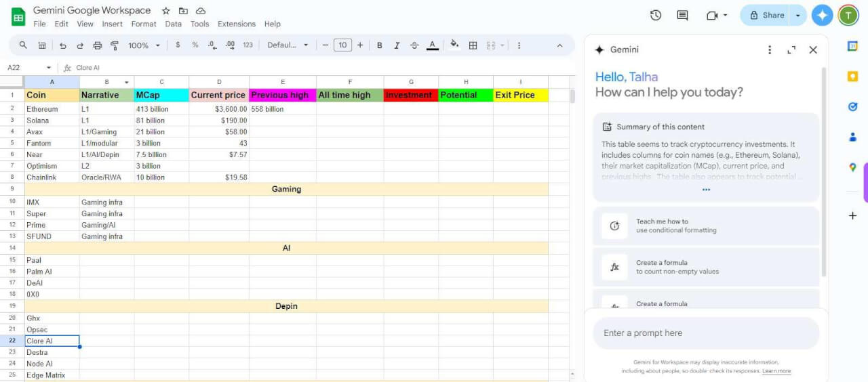
Task: Open the text color picker
Action: point(433,45)
